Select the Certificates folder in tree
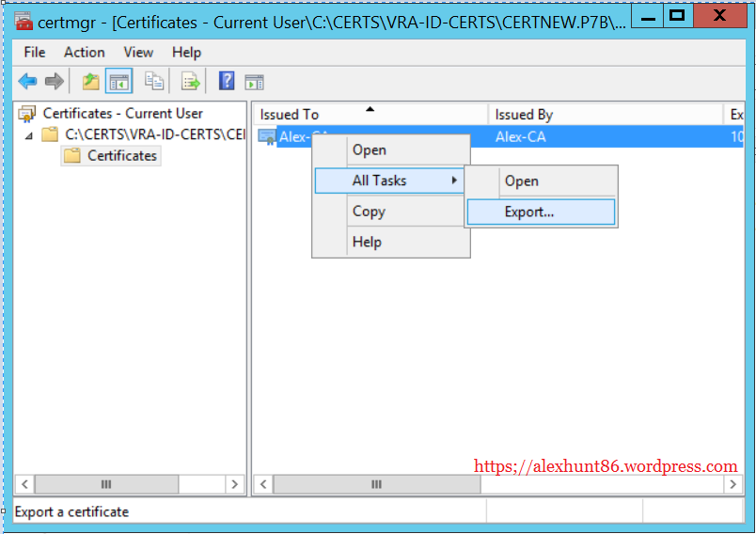756x534 pixels. (121, 156)
